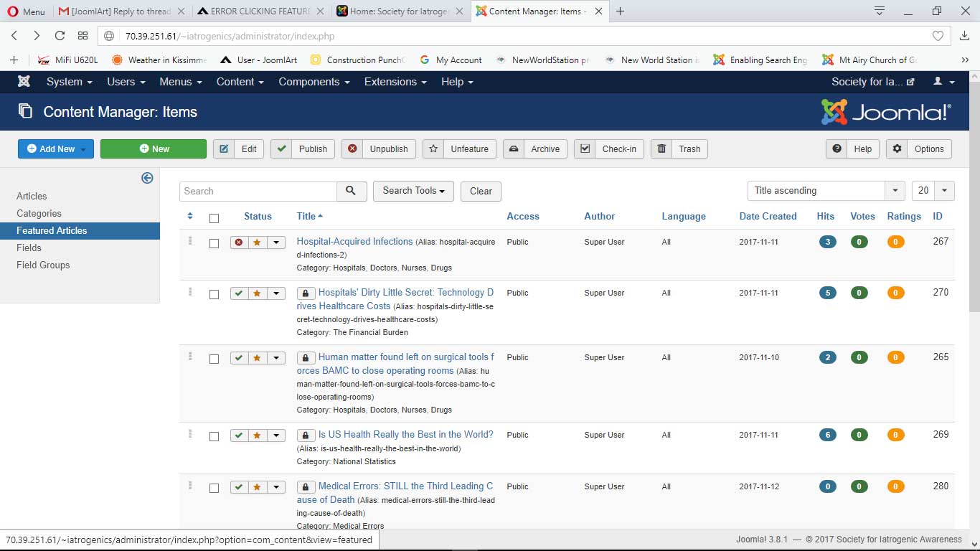Click featured star icon for Is US Health article
The width and height of the screenshot is (980, 551).
point(257,435)
